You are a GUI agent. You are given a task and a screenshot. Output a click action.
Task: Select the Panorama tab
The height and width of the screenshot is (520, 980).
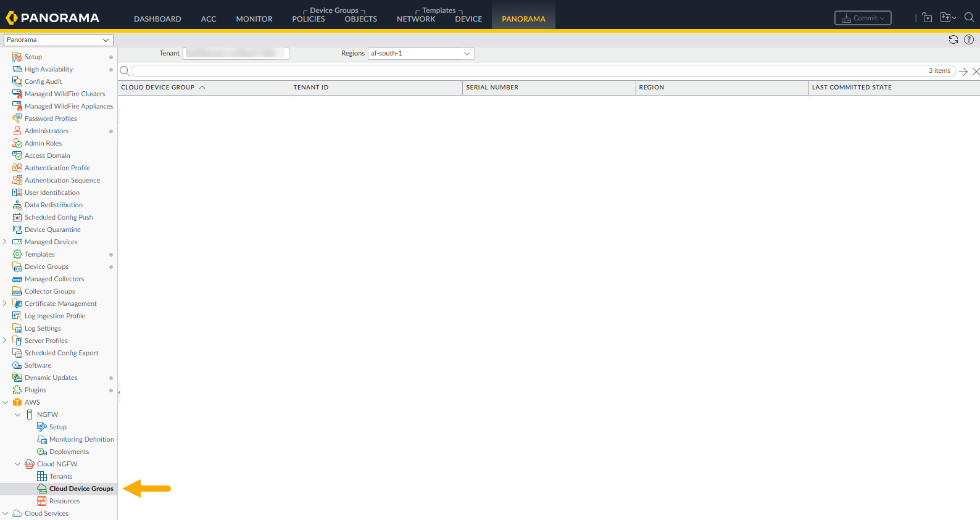pos(523,19)
